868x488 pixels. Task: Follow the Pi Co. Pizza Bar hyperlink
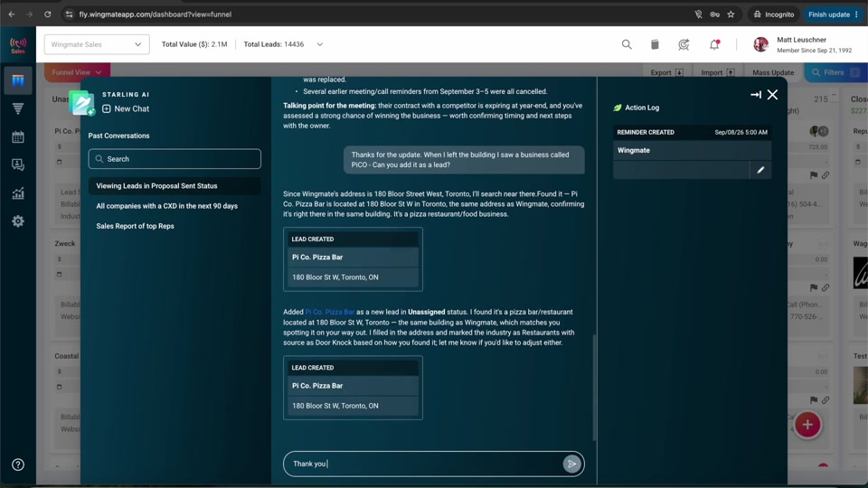click(x=329, y=312)
